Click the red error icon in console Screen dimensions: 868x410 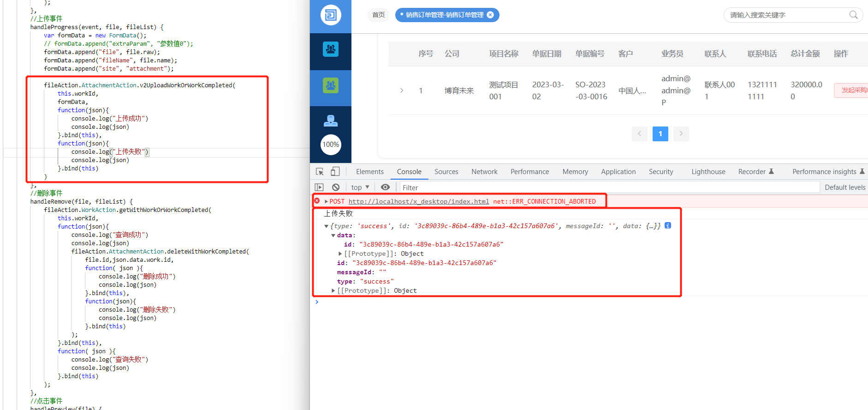(x=317, y=201)
